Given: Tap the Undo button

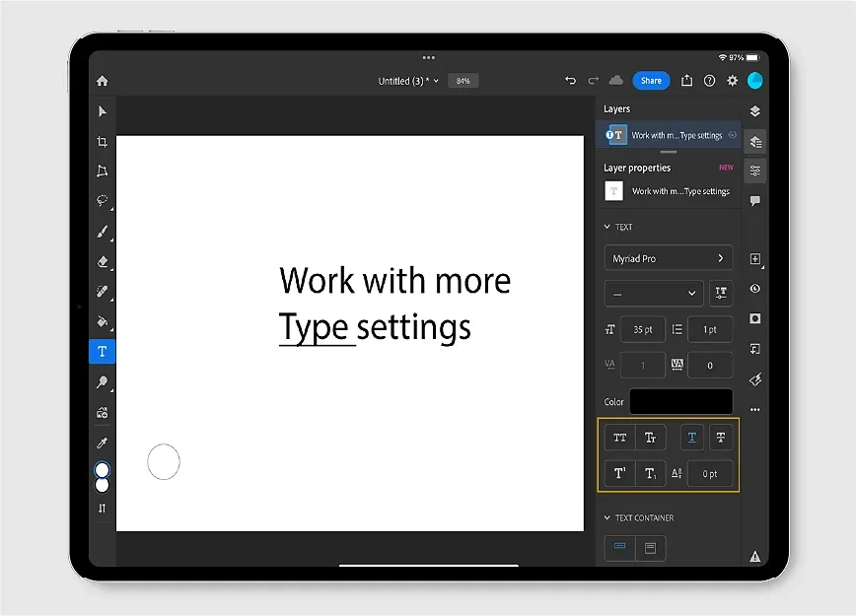Looking at the screenshot, I should (570, 81).
